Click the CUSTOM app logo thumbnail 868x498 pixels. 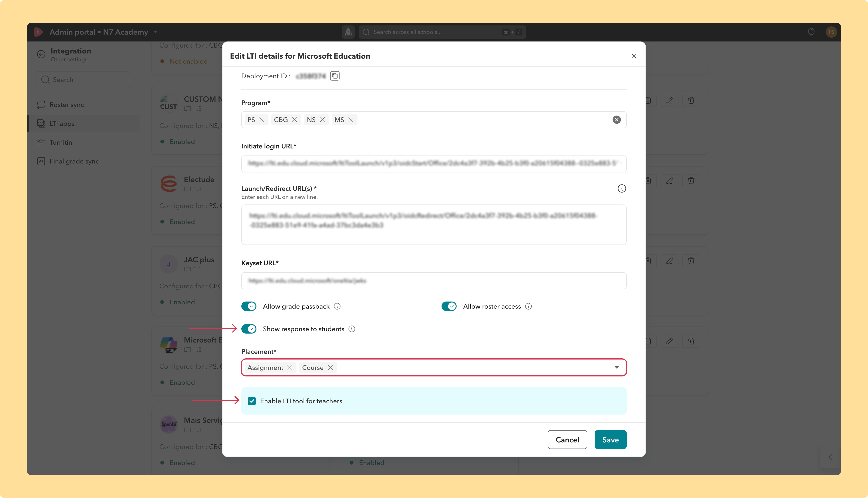pos(169,103)
